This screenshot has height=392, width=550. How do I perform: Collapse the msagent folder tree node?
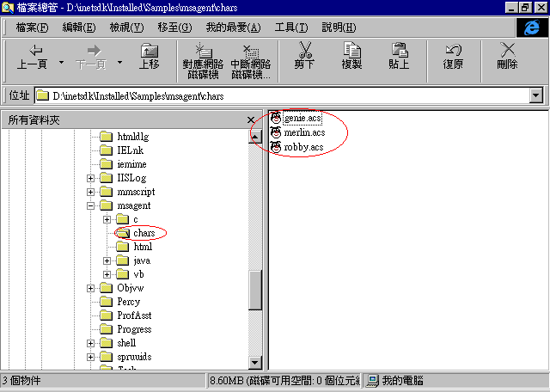pos(91,205)
